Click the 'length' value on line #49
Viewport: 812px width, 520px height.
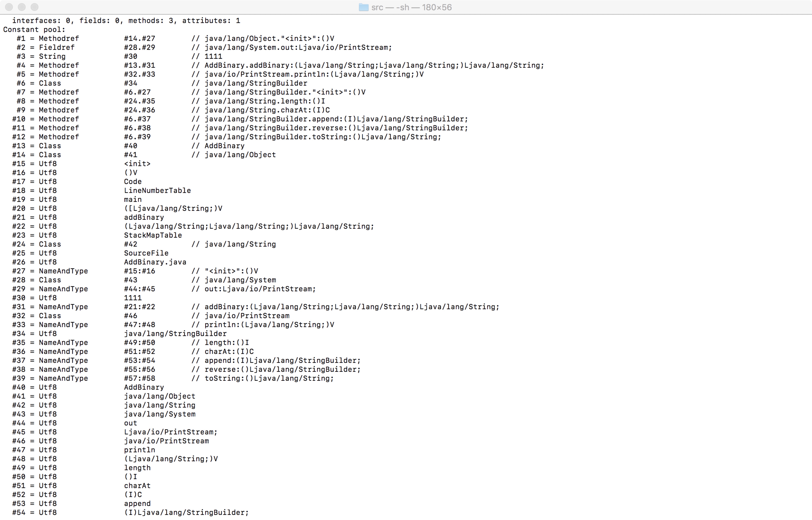[137, 468]
